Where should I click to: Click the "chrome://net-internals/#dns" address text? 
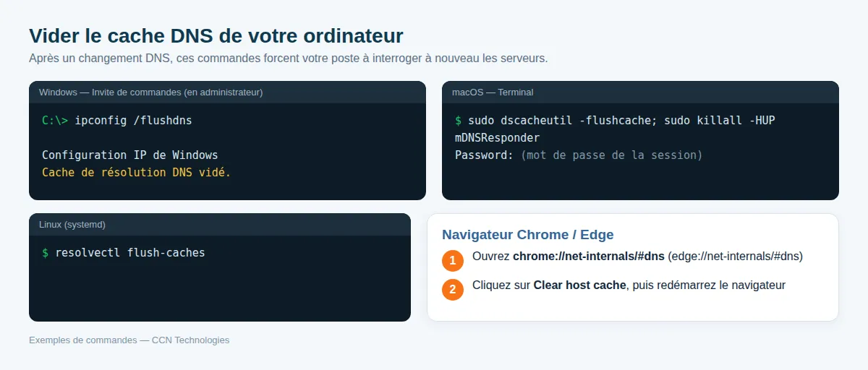(589, 257)
